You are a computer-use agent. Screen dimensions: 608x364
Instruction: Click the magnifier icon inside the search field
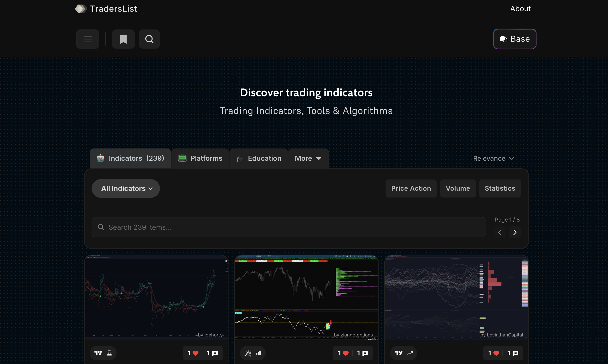click(101, 227)
